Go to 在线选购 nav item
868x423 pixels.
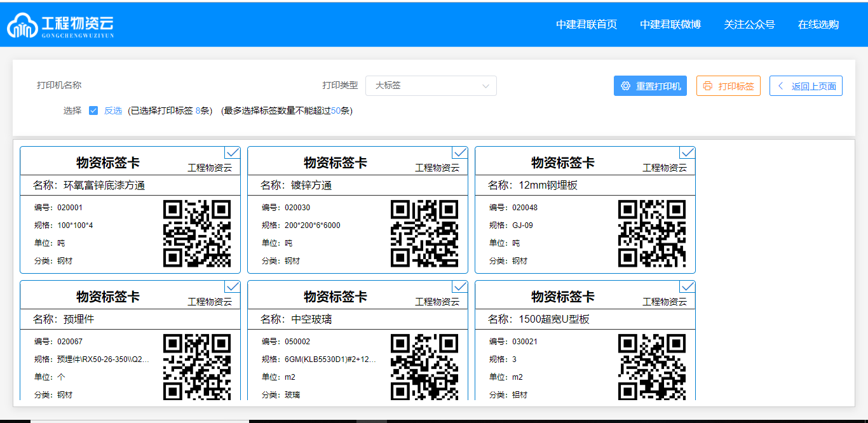(818, 24)
